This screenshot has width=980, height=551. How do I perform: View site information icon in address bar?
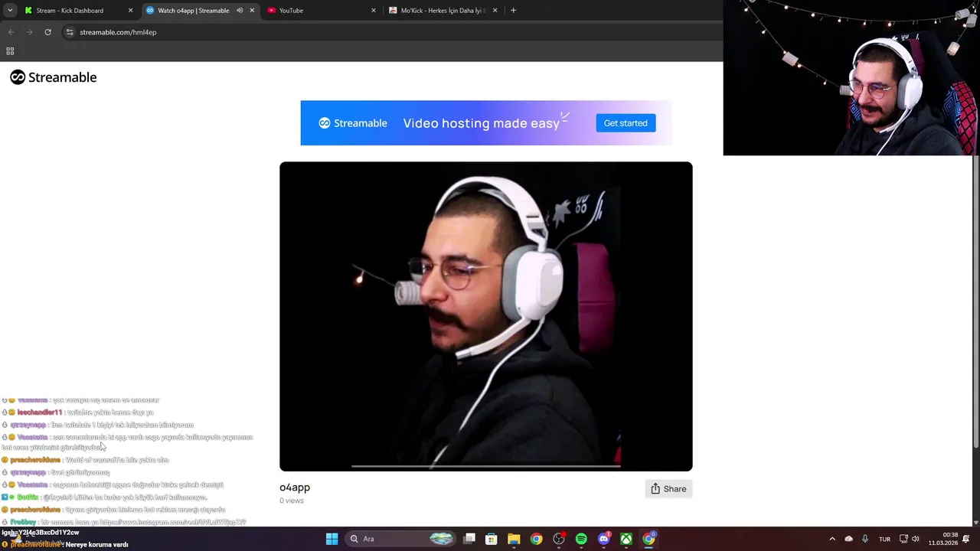click(x=70, y=32)
